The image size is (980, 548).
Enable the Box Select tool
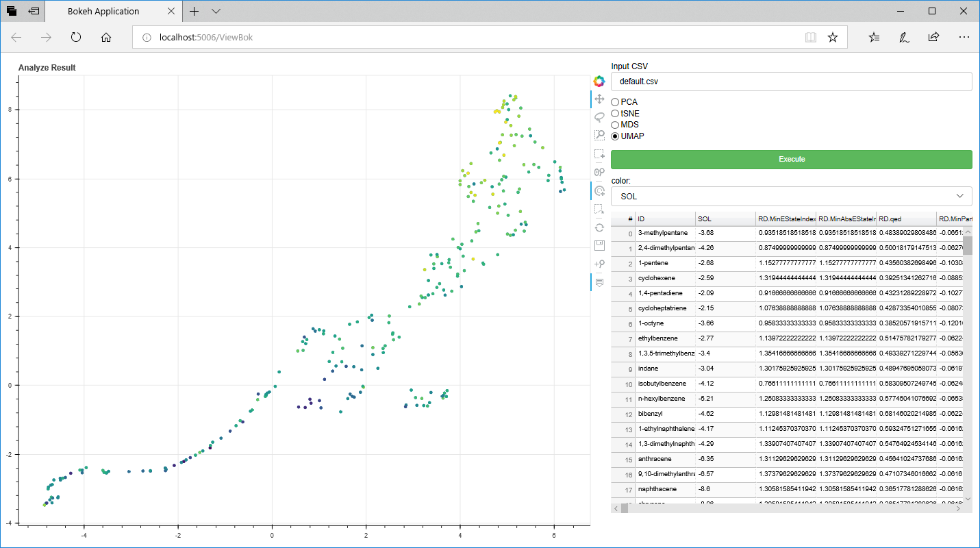point(599,154)
